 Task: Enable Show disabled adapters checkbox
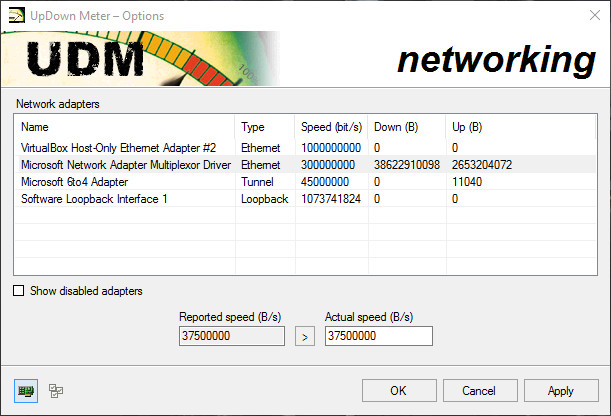click(x=19, y=291)
